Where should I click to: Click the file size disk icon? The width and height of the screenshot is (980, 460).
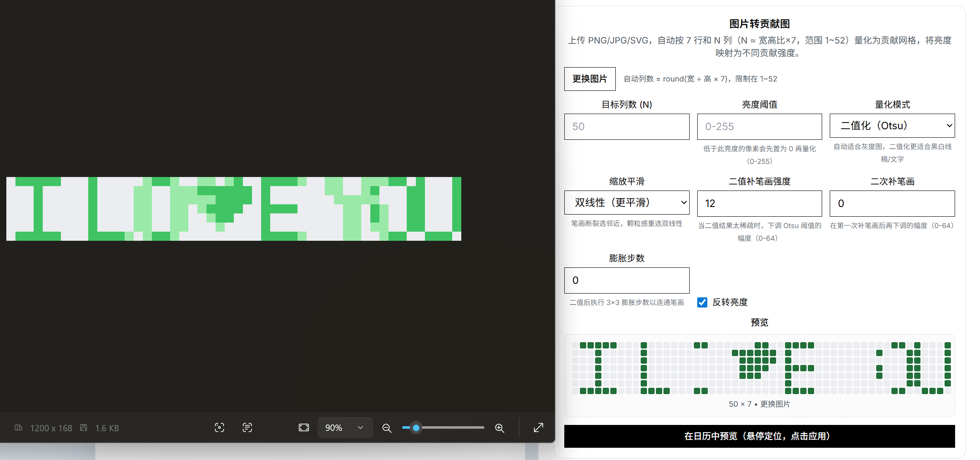pos(84,428)
